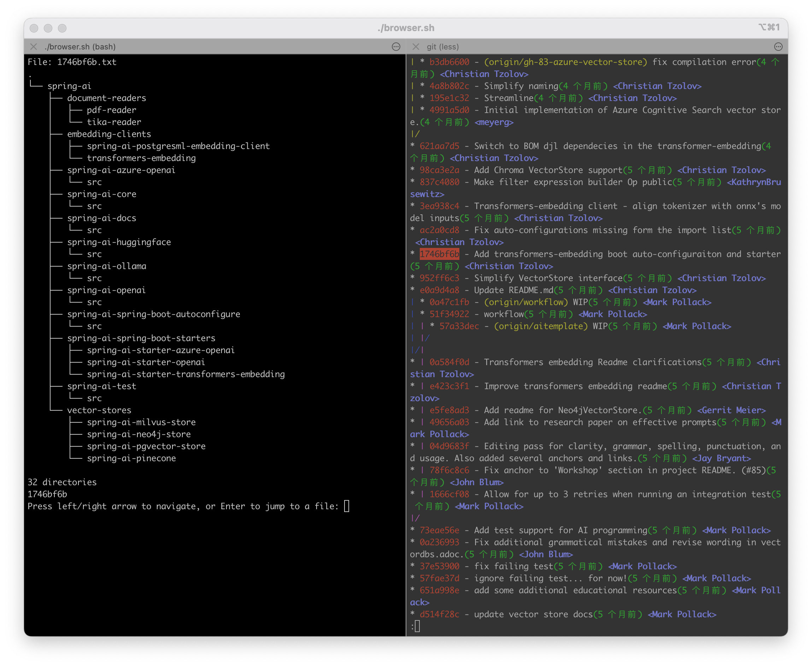Close the ./browser.sh (bash) pane
This screenshot has width=812, height=666.
(34, 46)
